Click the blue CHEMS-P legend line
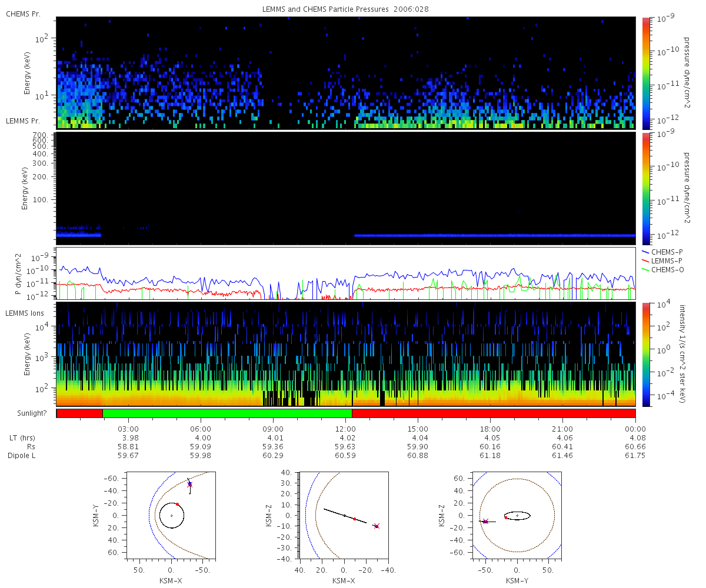Screen dimensions: 706x588 point(645,252)
